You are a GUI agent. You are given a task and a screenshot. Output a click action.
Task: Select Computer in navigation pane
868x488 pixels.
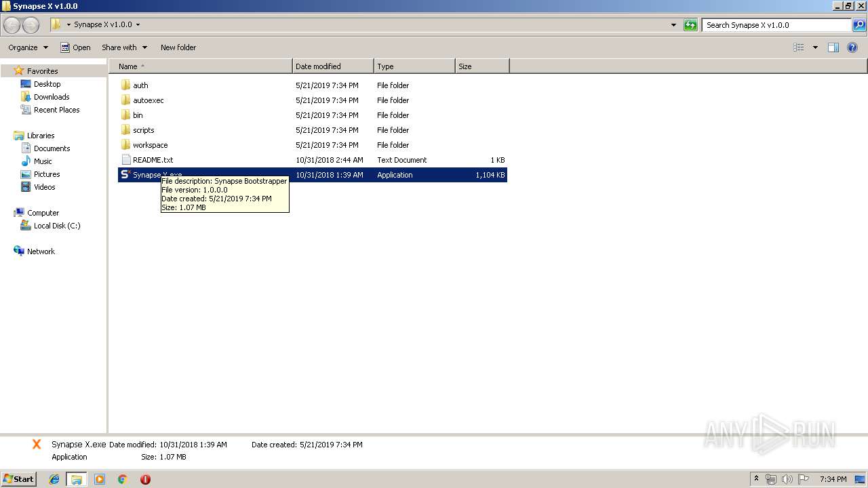43,213
